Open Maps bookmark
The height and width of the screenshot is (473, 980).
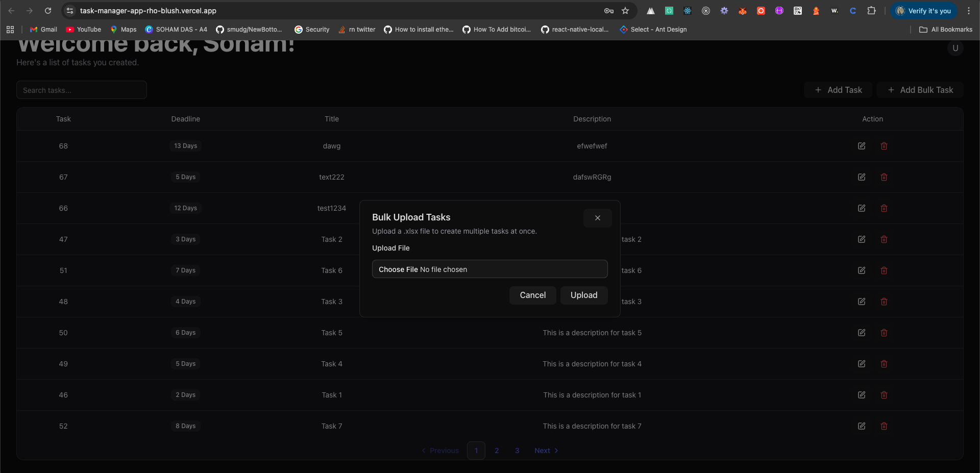click(x=124, y=30)
